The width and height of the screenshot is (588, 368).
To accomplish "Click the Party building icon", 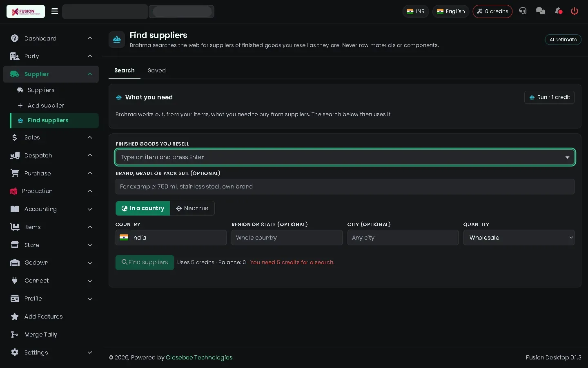I will (x=15, y=56).
